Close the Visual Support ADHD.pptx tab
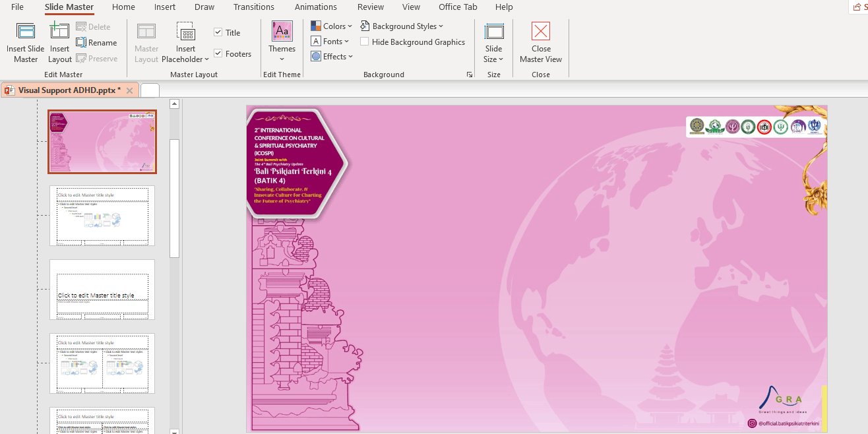 129,90
